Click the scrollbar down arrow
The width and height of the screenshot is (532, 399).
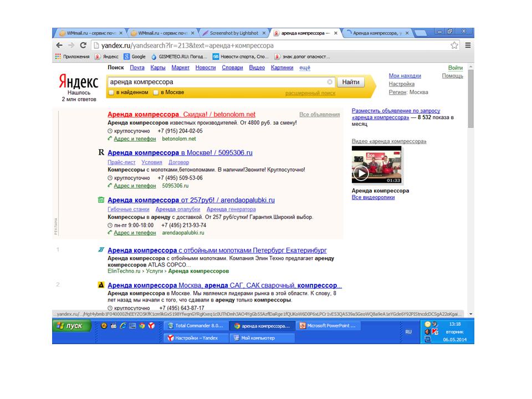[470, 314]
